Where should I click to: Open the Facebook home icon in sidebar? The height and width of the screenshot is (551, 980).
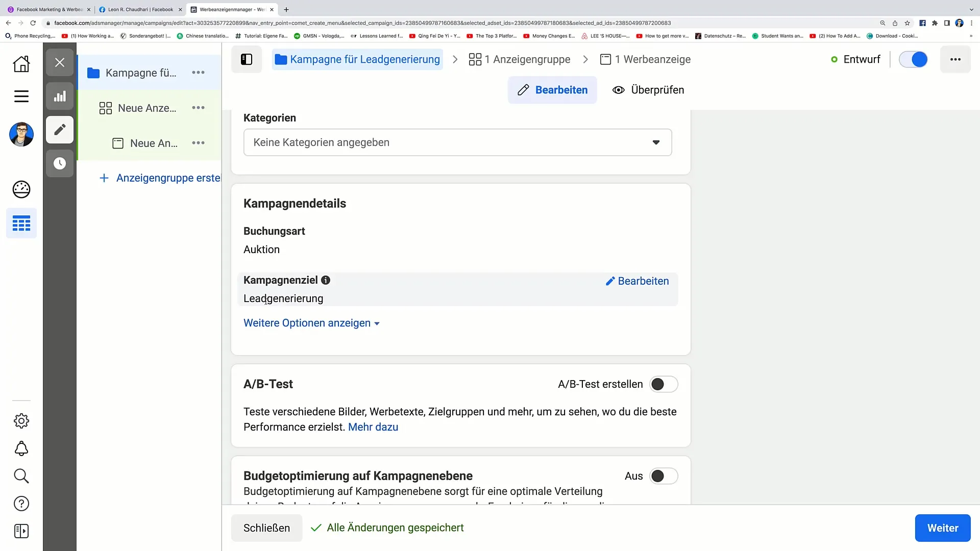21,64
